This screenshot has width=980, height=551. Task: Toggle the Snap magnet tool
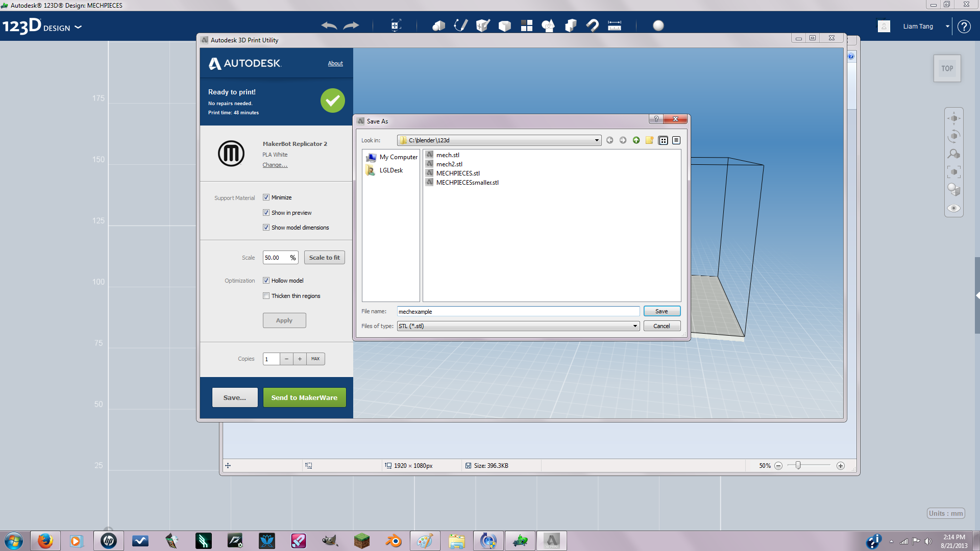(x=593, y=26)
